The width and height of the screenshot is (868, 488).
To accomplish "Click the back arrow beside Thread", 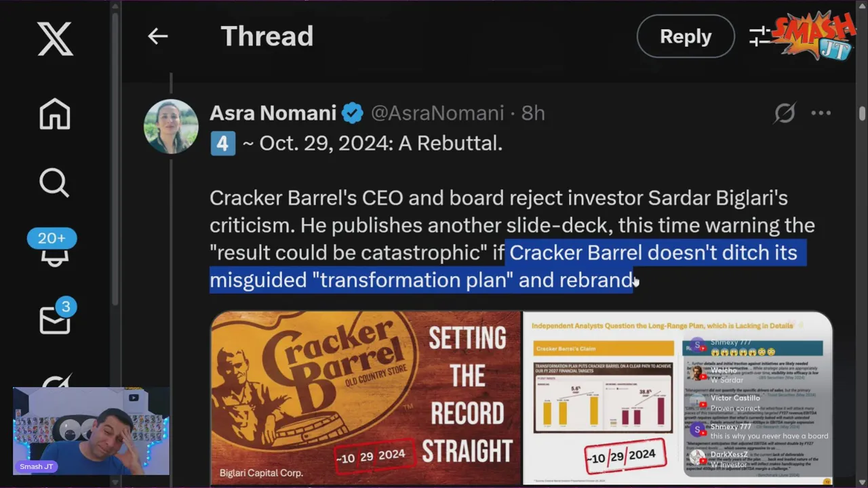I will coord(157,37).
